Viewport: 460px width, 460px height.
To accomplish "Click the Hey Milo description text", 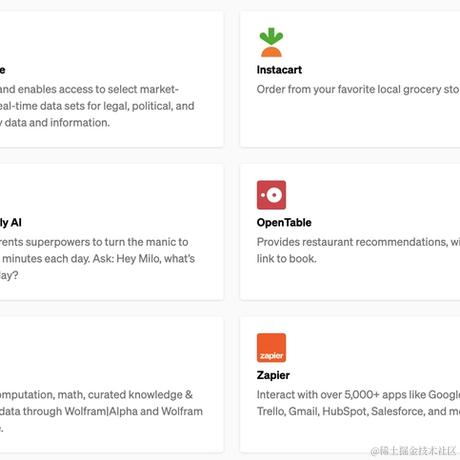I will point(97,259).
